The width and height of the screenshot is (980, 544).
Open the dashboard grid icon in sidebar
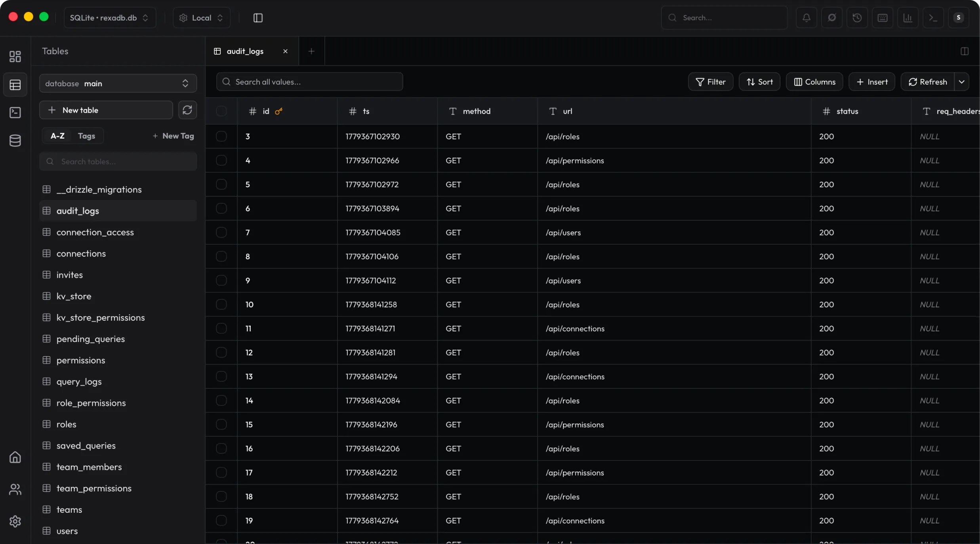15,57
